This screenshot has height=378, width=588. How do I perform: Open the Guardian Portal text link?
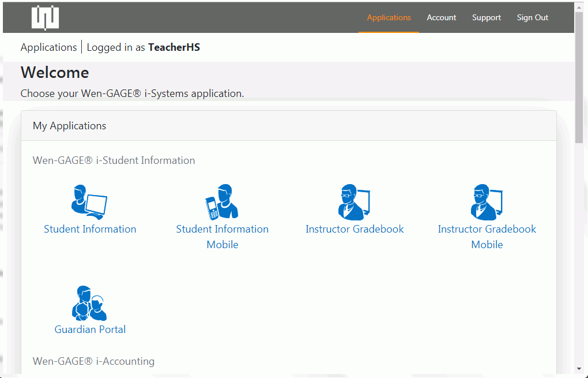90,330
